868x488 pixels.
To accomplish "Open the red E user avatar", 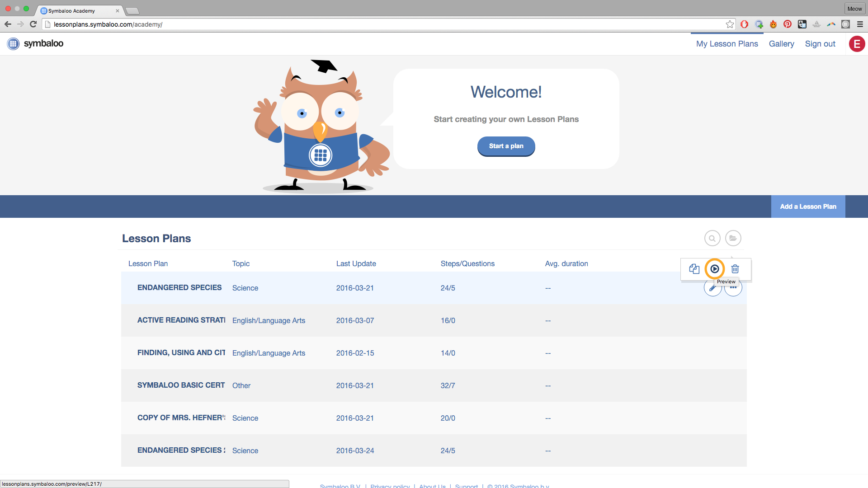I will pos(857,44).
